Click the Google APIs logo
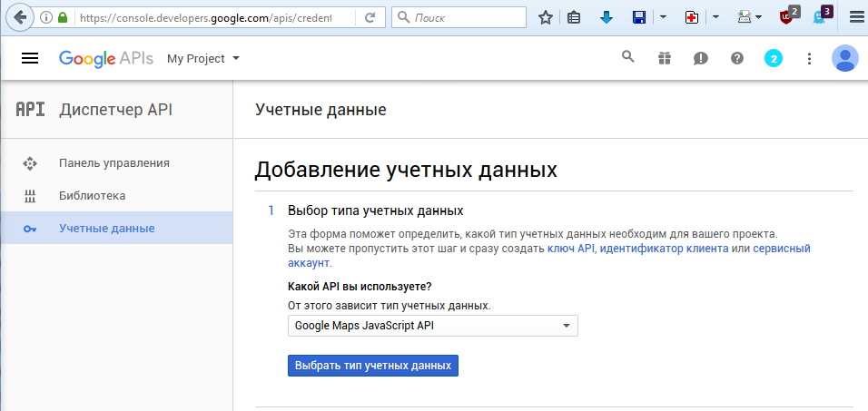The height and width of the screenshot is (411, 868). coord(105,59)
